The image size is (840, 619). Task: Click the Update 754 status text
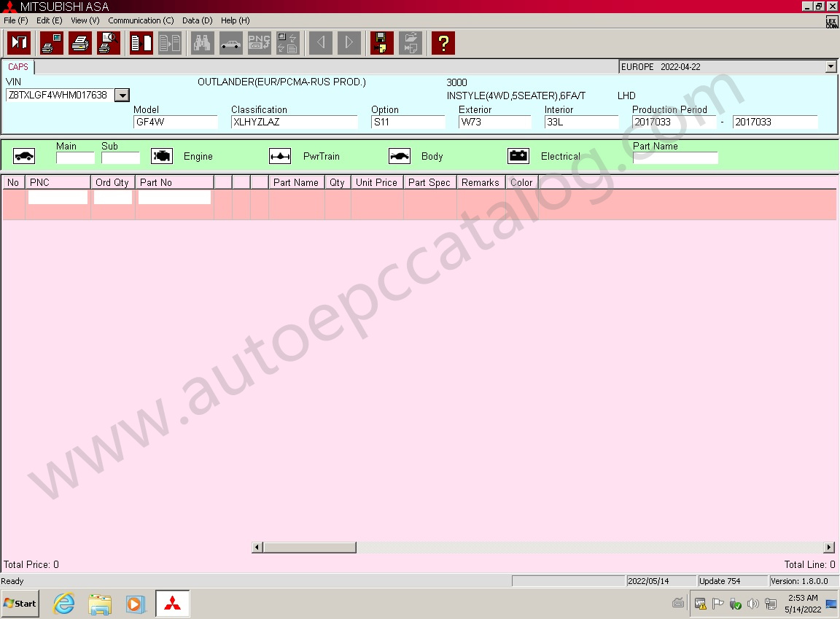(x=720, y=581)
